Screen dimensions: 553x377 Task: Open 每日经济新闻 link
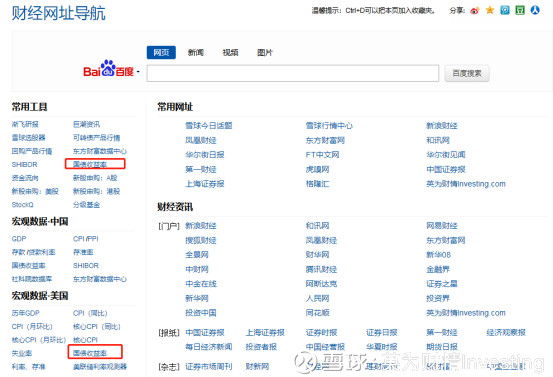(x=209, y=347)
